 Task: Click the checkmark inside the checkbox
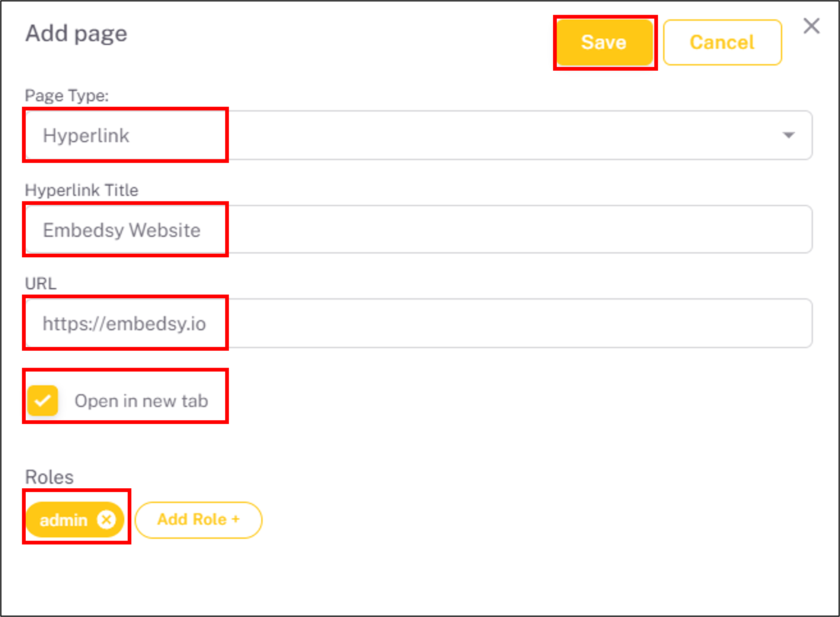[x=42, y=401]
